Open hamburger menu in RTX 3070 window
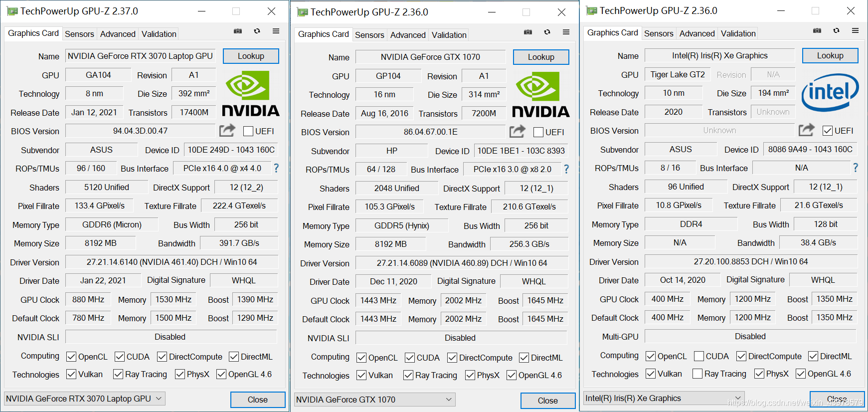 (x=276, y=31)
